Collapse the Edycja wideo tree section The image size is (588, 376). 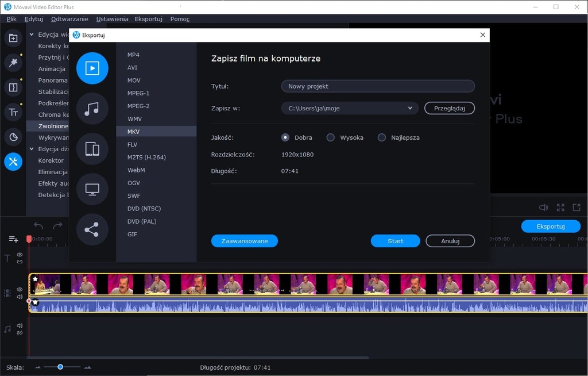(x=32, y=34)
